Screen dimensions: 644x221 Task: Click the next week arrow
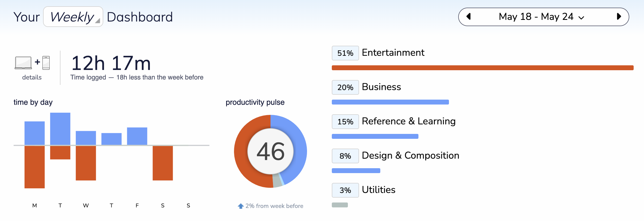619,17
